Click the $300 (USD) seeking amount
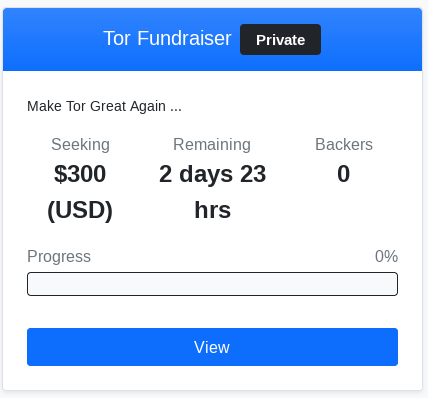The width and height of the screenshot is (428, 398). tap(80, 192)
